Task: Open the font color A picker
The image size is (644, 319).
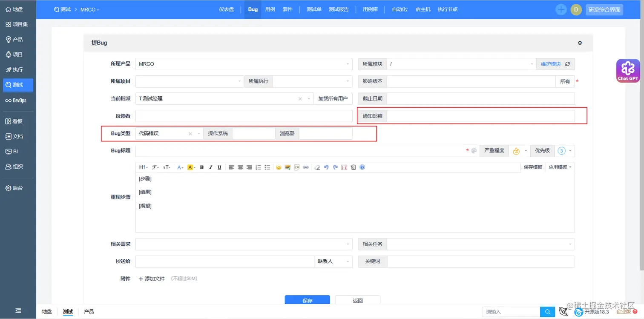Action: click(x=181, y=167)
